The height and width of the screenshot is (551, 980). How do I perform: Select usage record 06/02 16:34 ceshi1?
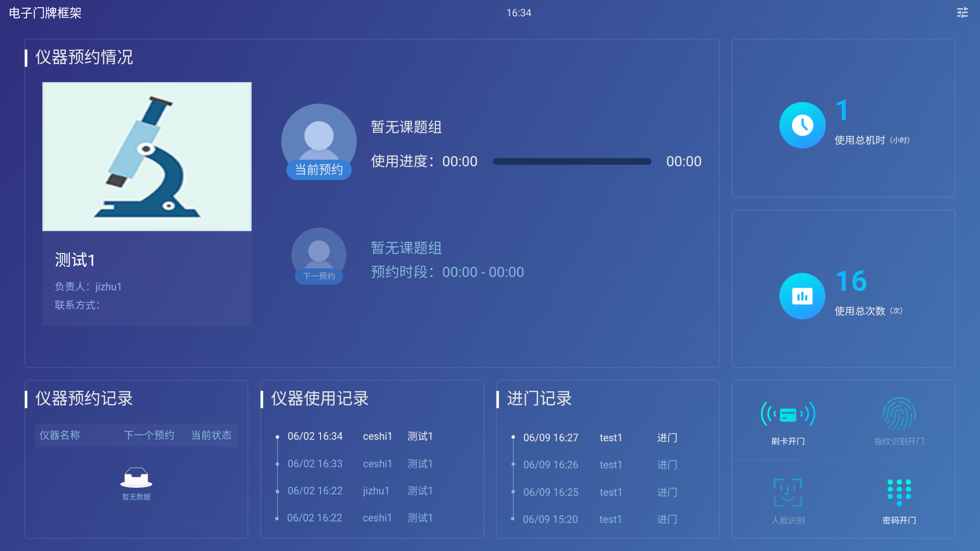click(x=360, y=437)
